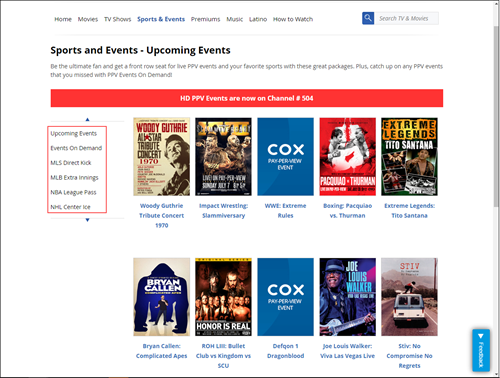
Task: Open Impact Wrestling Slammiversary poster
Action: [x=223, y=157]
